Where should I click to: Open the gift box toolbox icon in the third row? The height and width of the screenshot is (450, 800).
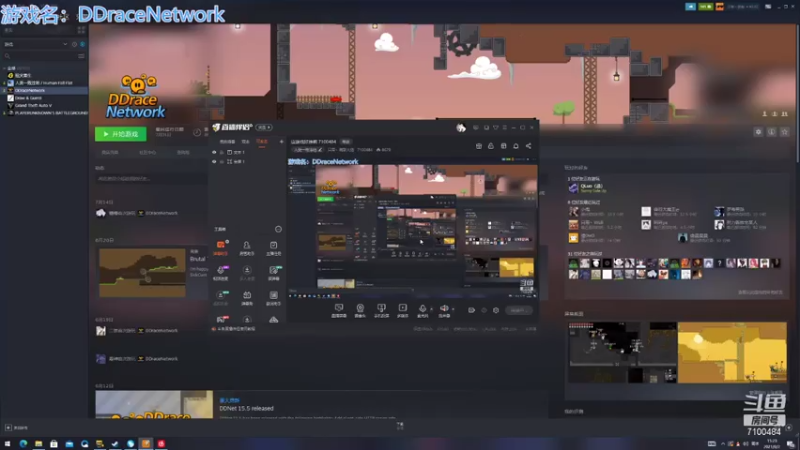pyautogui.click(x=247, y=297)
